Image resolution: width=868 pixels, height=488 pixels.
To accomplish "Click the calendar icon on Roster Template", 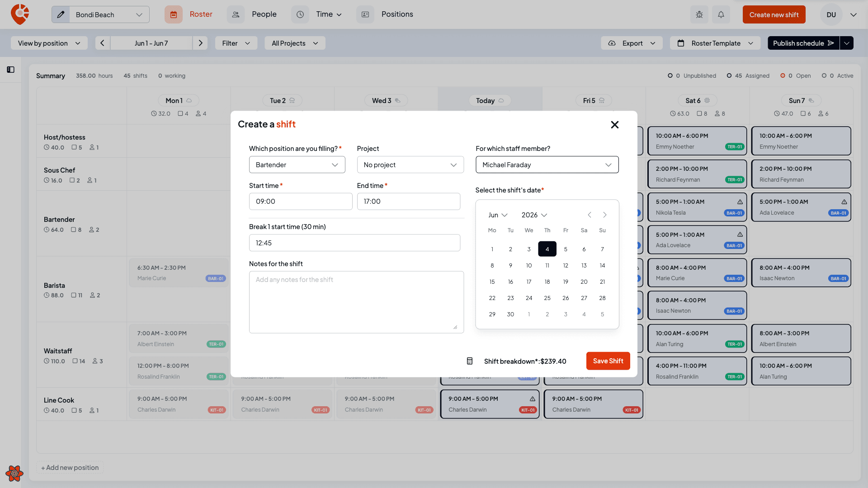I will [x=681, y=43].
